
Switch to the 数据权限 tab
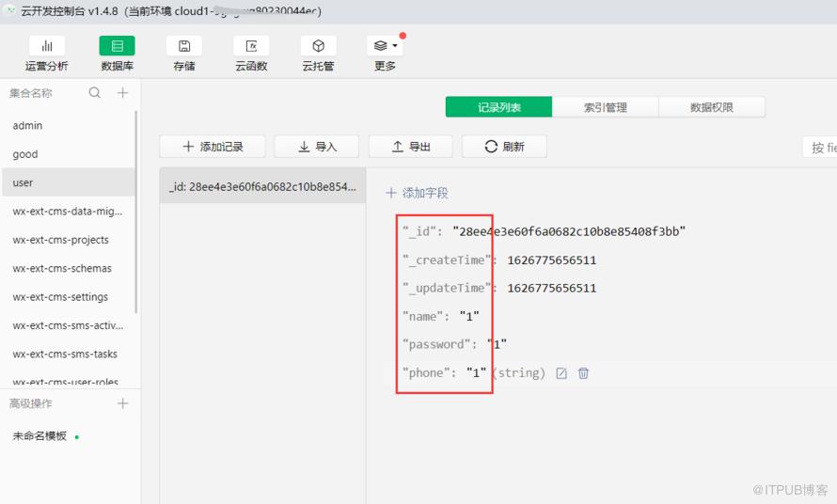(712, 107)
